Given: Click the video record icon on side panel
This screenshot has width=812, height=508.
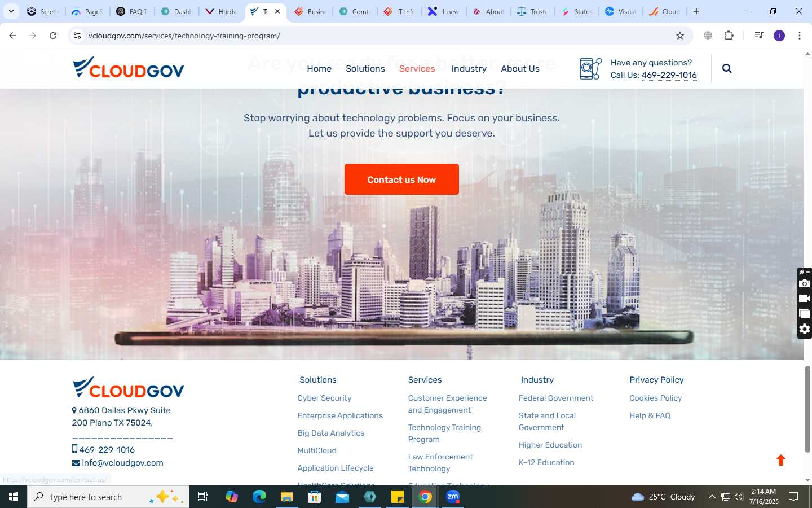Looking at the screenshot, I should coord(805,299).
